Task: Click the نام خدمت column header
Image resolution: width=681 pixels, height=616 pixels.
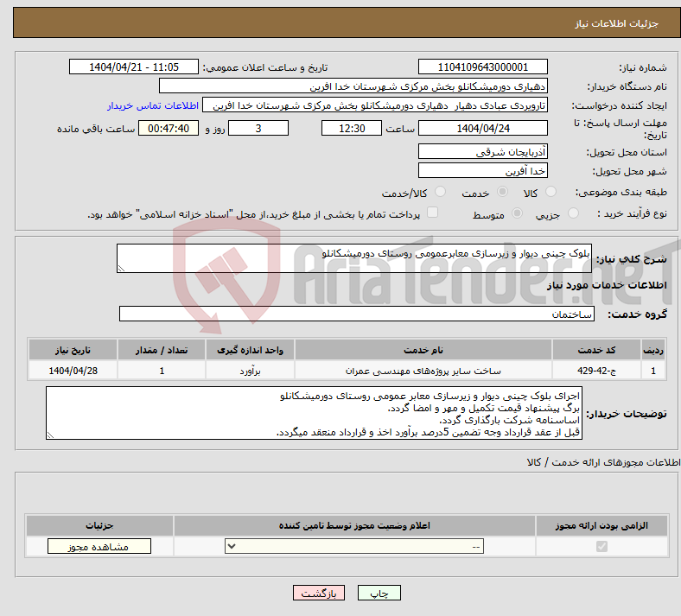Action: click(423, 350)
